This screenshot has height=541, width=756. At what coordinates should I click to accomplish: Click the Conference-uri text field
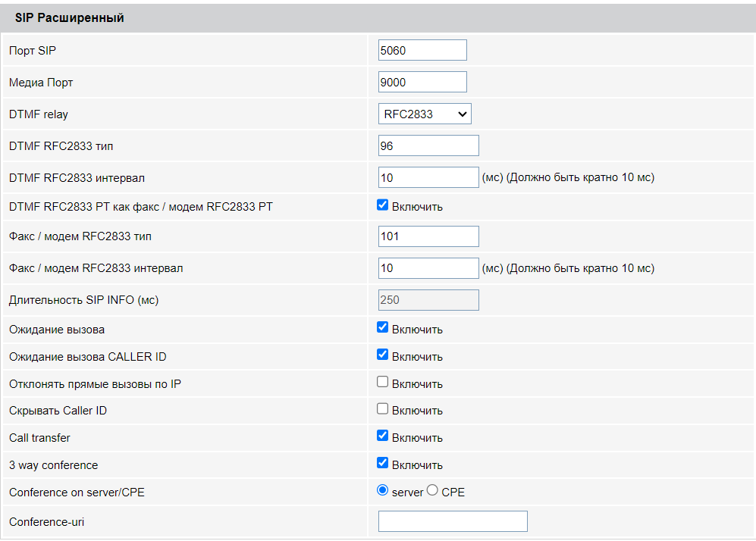(453, 521)
